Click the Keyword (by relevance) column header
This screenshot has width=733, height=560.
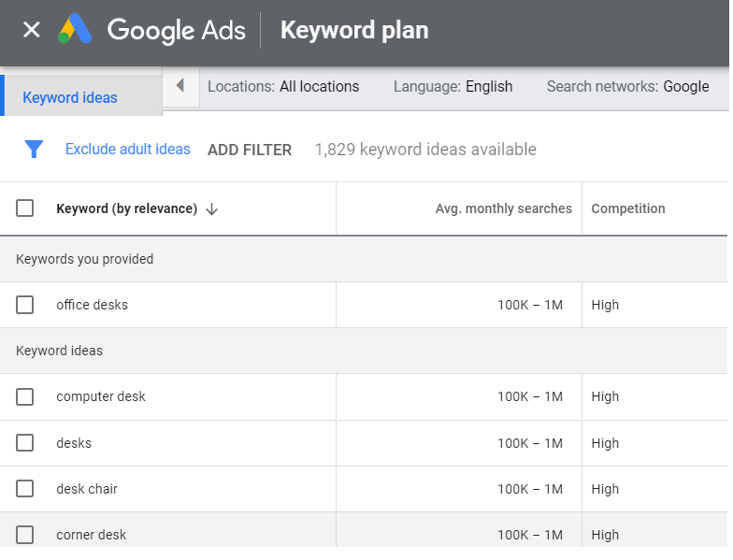126,208
